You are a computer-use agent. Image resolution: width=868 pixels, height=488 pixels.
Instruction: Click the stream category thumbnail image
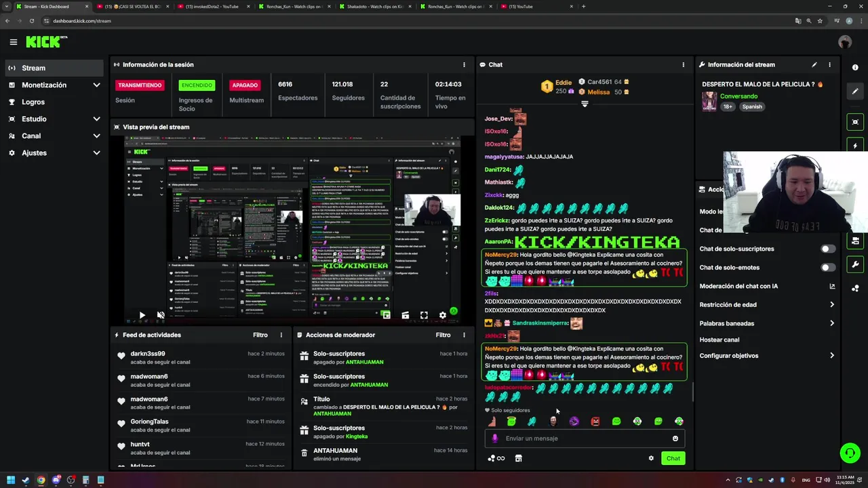(x=709, y=102)
